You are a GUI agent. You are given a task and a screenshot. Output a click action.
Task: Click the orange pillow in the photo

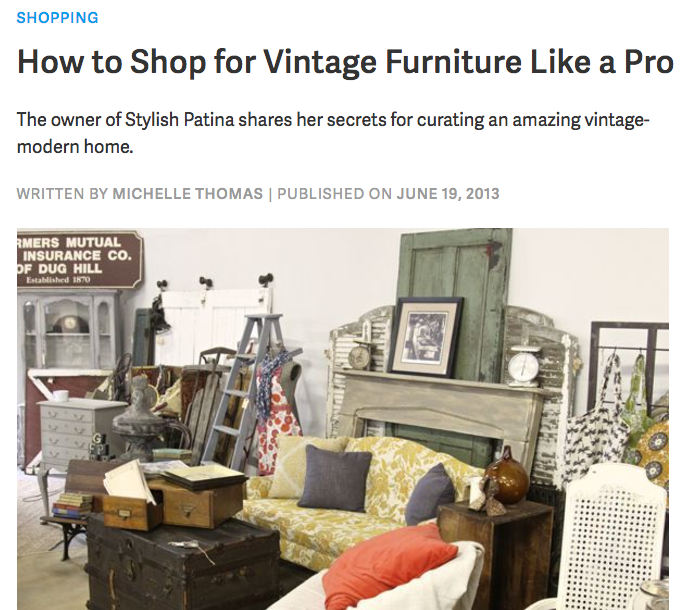[387, 565]
